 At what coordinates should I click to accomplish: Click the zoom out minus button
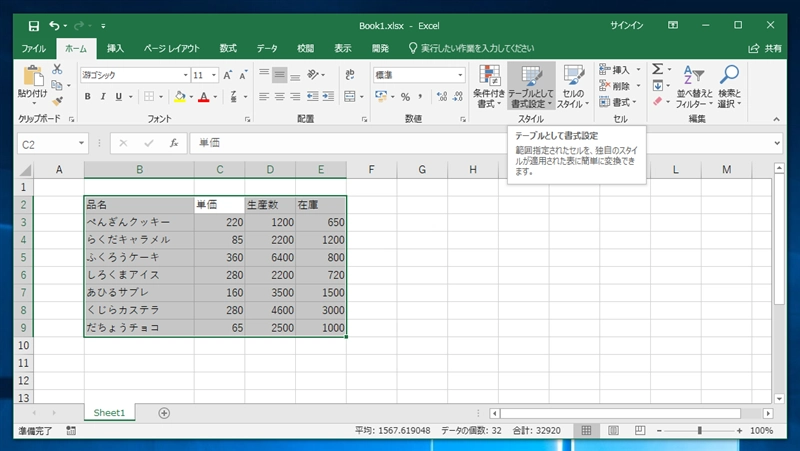pos(659,431)
